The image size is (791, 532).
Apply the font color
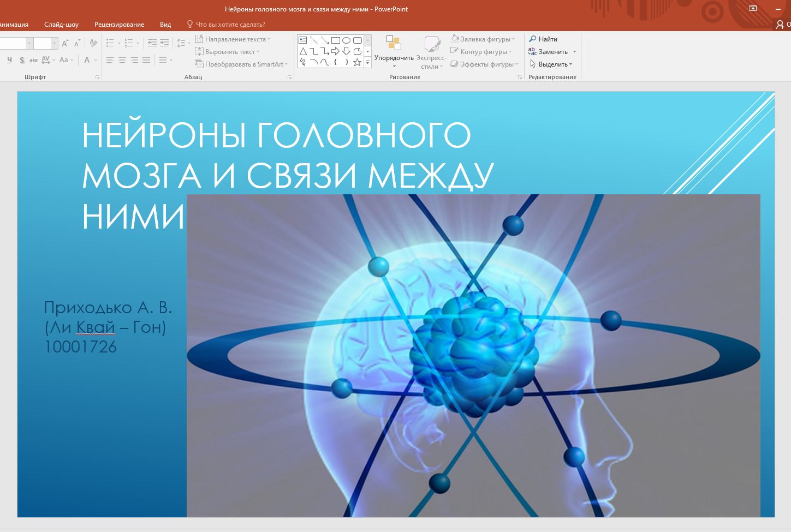pos(87,60)
